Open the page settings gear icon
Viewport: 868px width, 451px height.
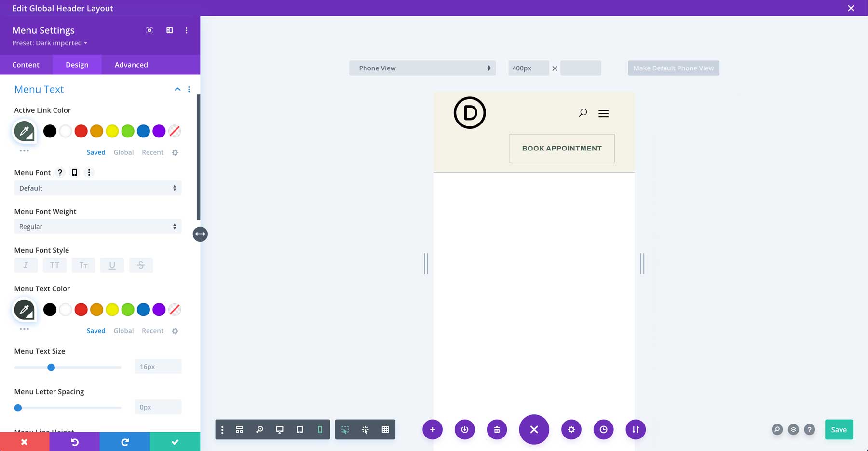571,429
